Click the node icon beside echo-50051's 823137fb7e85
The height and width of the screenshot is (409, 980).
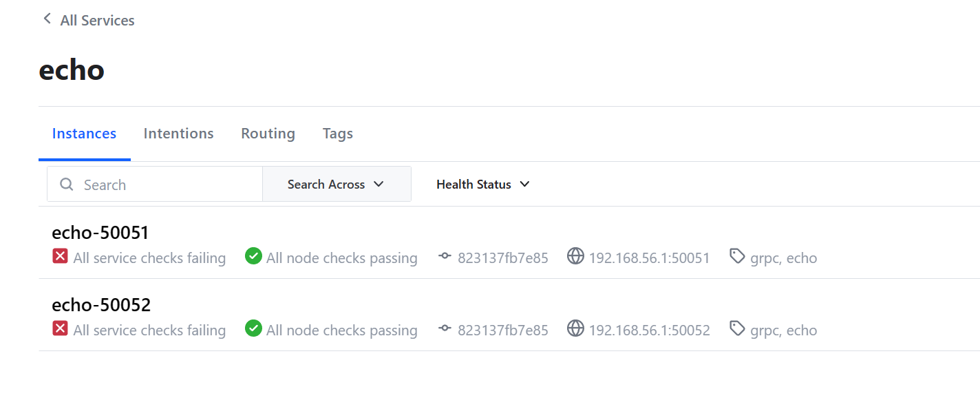(445, 257)
